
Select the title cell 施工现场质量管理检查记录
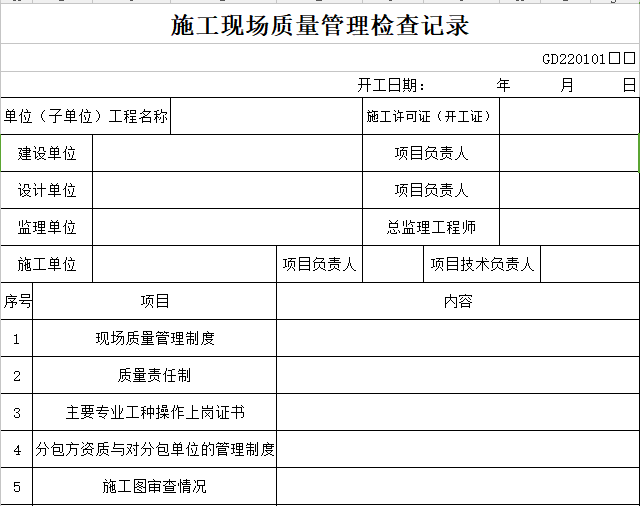coord(320,26)
